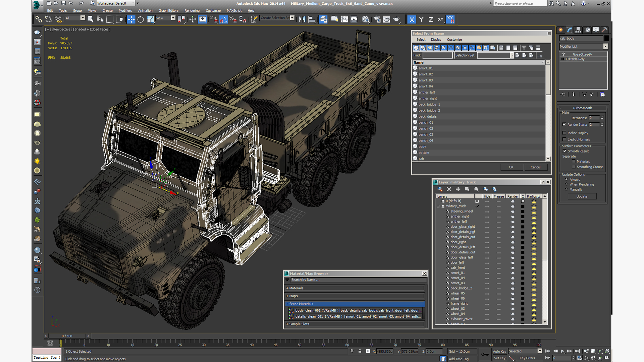Click the Select by Name tool
This screenshot has width=644, height=362.
coord(100,19)
